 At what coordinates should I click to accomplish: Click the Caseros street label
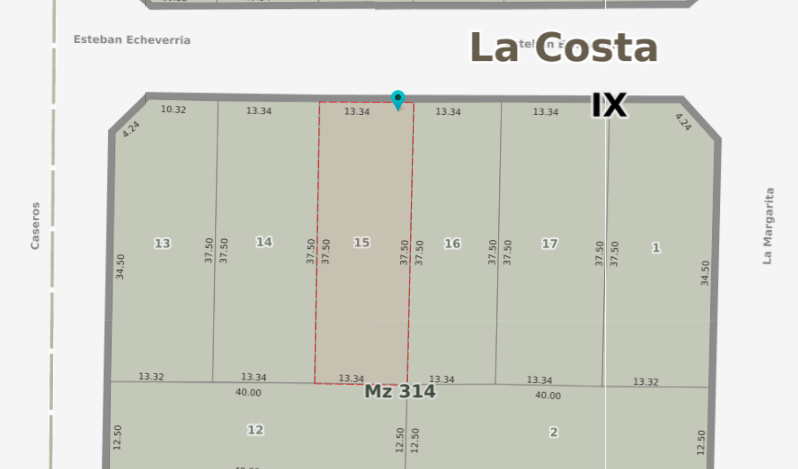(x=36, y=226)
